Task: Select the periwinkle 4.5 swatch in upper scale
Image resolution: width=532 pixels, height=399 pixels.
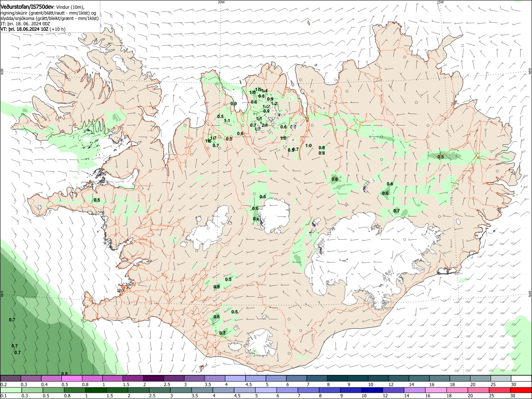Action: pos(255,379)
